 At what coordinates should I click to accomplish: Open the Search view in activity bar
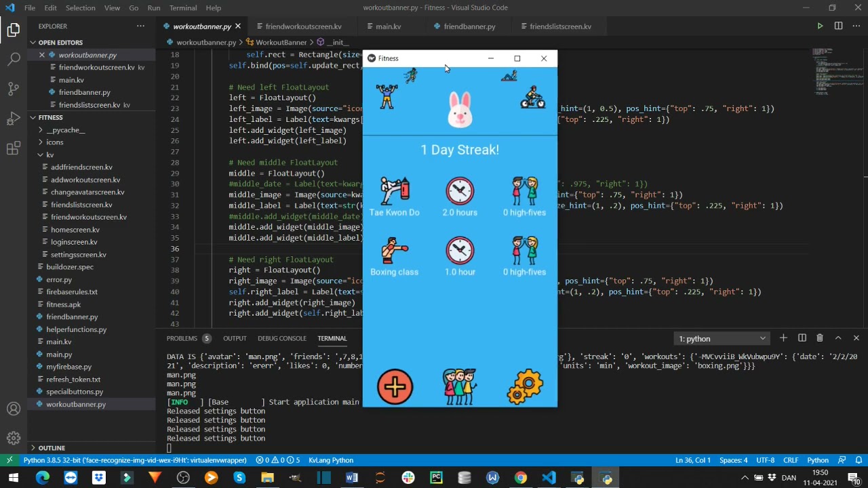tap(14, 59)
